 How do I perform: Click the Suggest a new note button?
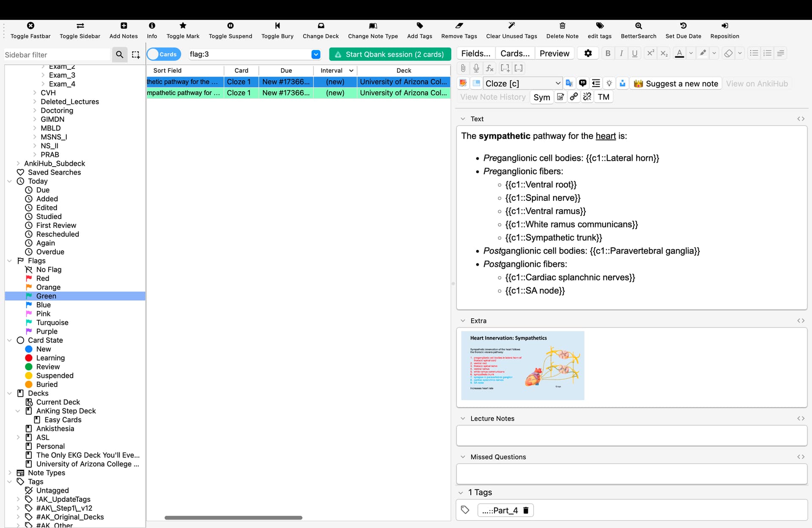click(676, 83)
